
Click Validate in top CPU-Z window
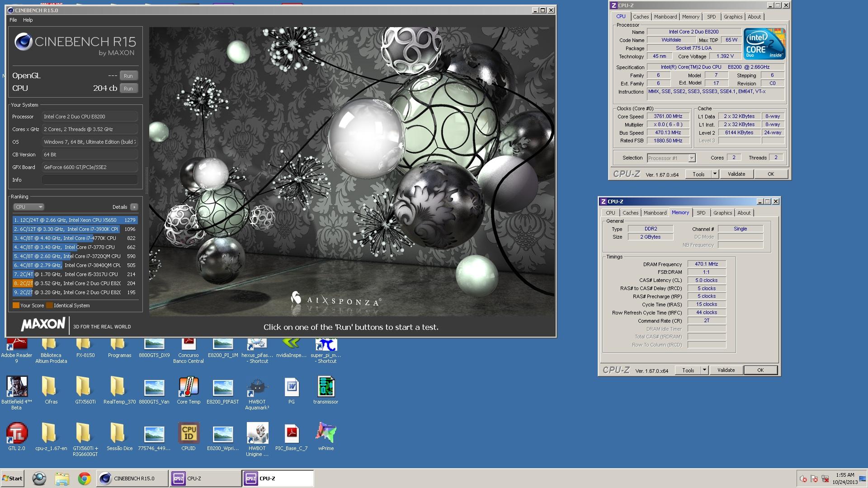pos(736,174)
